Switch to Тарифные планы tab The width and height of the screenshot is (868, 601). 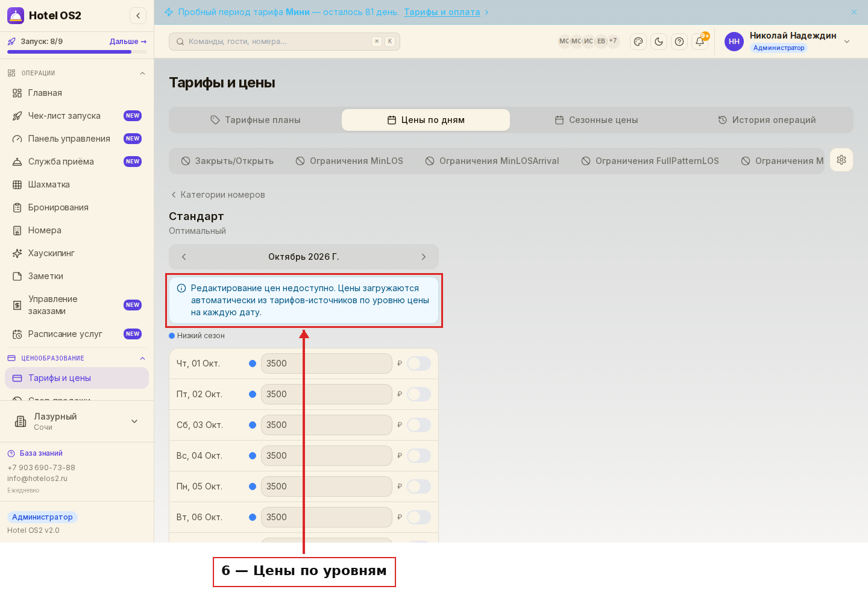[x=256, y=120]
